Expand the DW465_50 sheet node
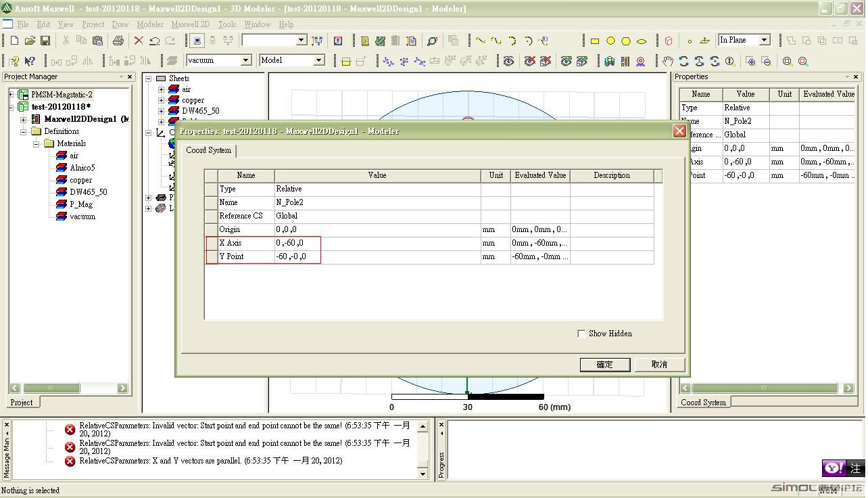The image size is (868, 498). coord(161,111)
